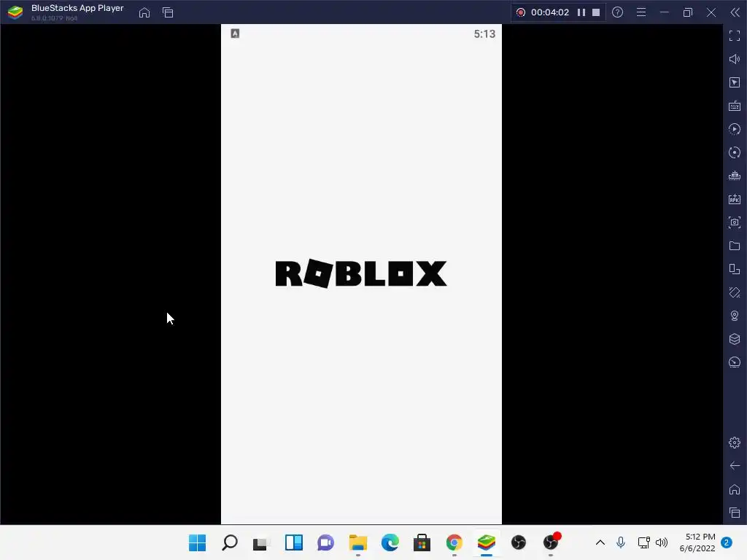747x560 pixels.
Task: Open Task View on taskbar
Action: (x=261, y=542)
